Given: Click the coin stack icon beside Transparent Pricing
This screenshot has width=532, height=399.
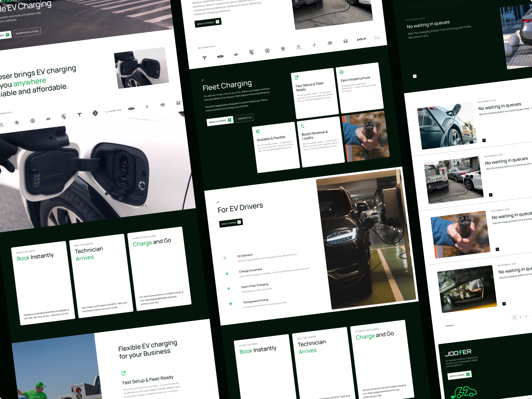Looking at the screenshot, I should (231, 304).
